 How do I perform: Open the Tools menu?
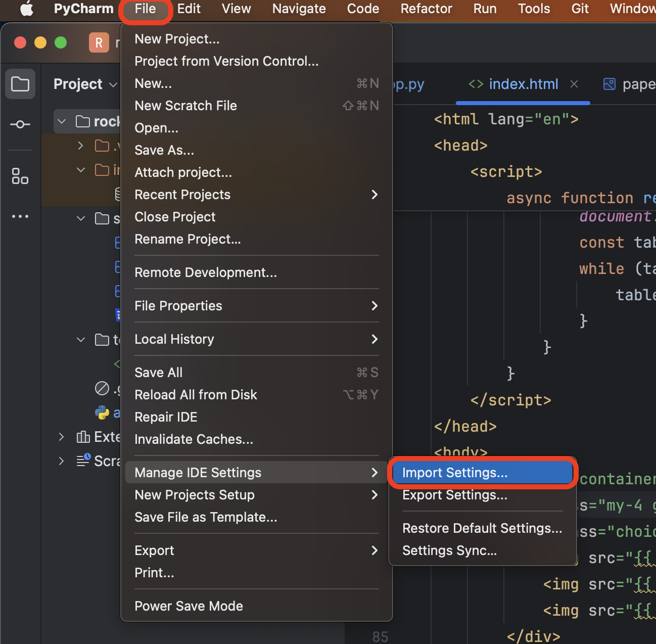point(534,9)
